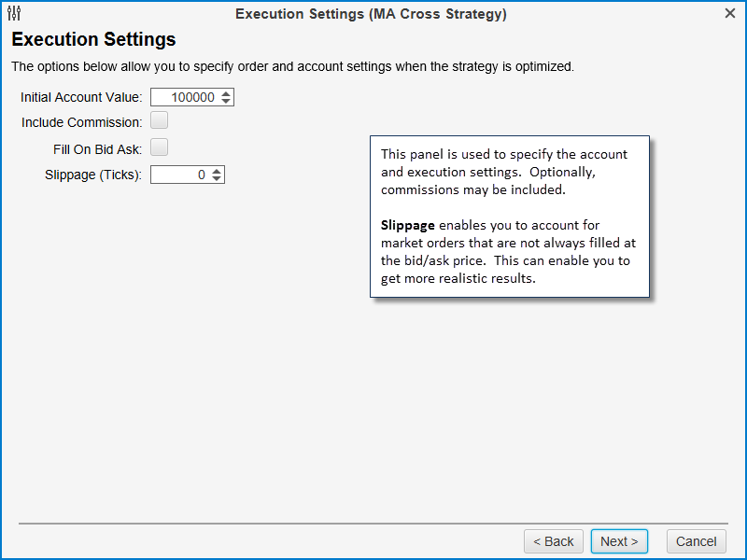Click the Include Commission label

pyautogui.click(x=82, y=122)
